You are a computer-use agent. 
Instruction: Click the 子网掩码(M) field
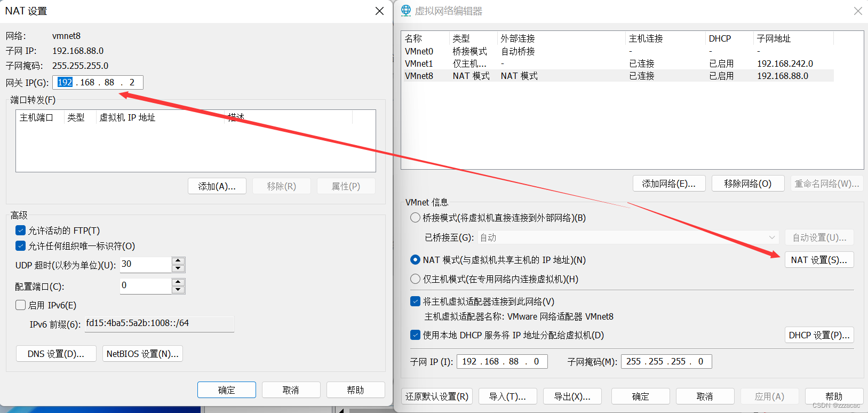[x=666, y=361]
